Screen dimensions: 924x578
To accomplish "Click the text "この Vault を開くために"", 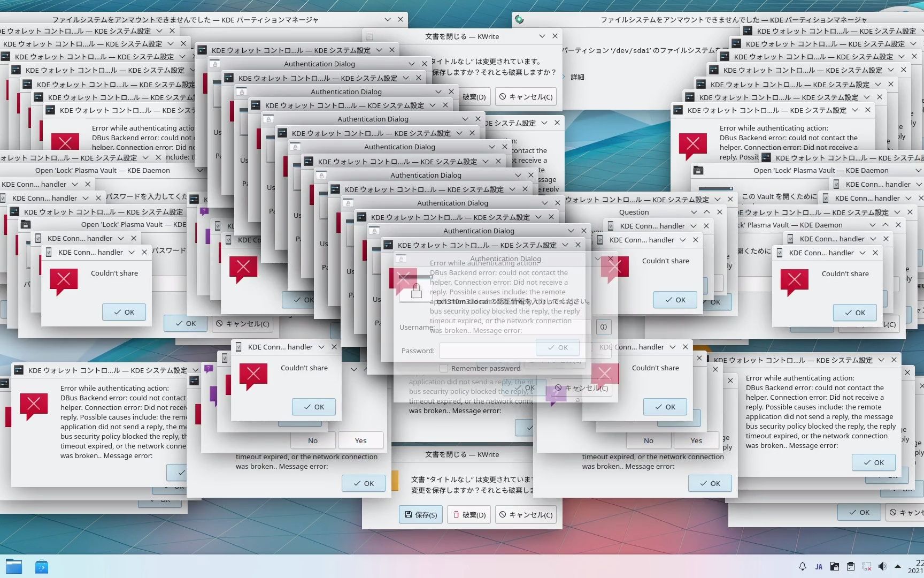I will coord(780,196).
